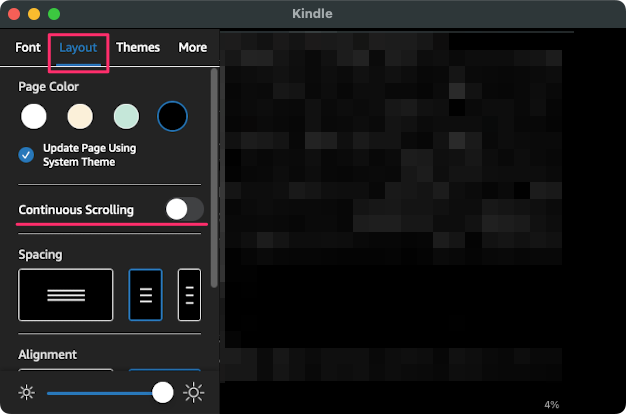Choose the narrow spacing layout icon
Screen dimensions: 626x414
189,295
